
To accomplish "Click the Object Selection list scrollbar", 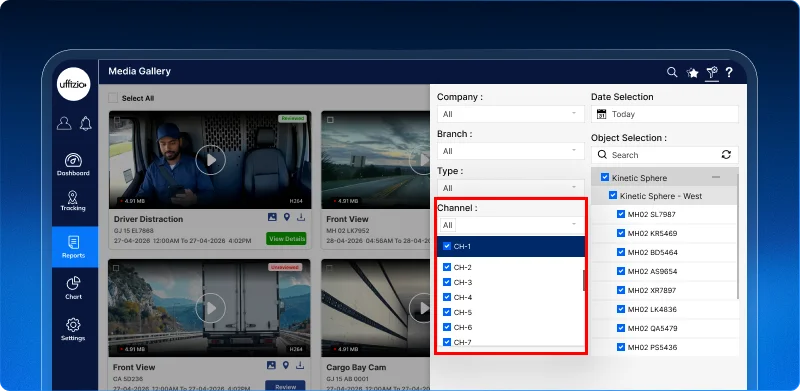I will click(x=738, y=235).
